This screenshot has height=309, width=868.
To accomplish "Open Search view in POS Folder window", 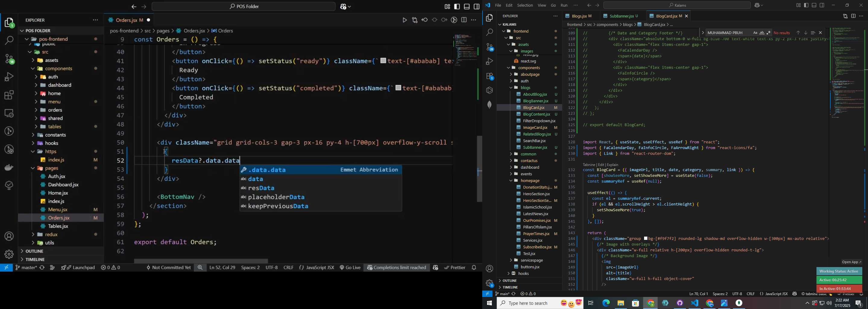I will coord(9,40).
